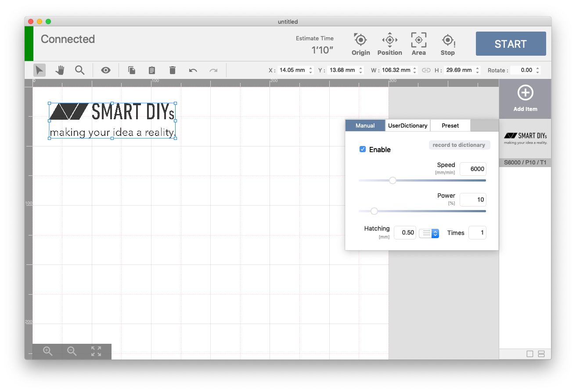Activate the hand pan tool
This screenshot has width=576, height=392.
coord(60,70)
